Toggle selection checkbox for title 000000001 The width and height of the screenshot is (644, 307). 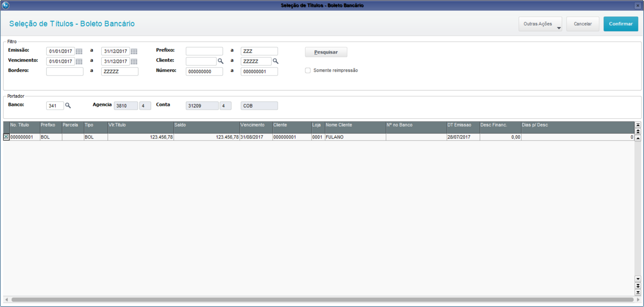pos(6,137)
